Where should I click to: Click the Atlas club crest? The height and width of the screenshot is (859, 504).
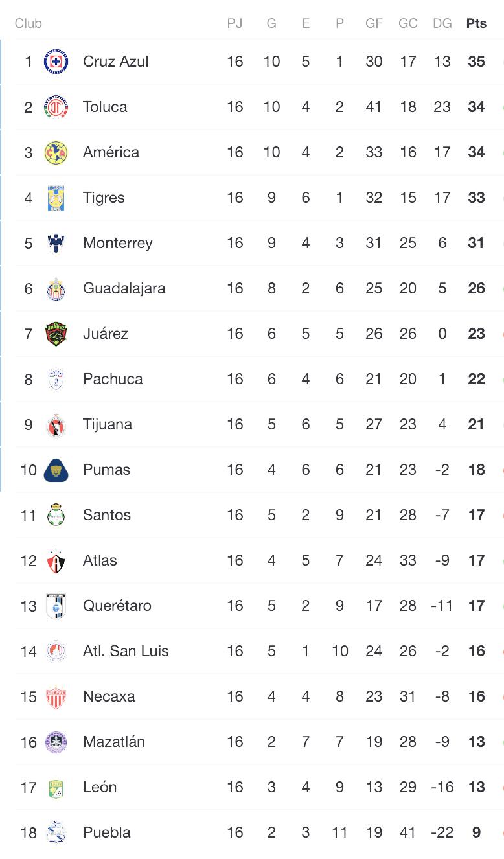coord(56,560)
